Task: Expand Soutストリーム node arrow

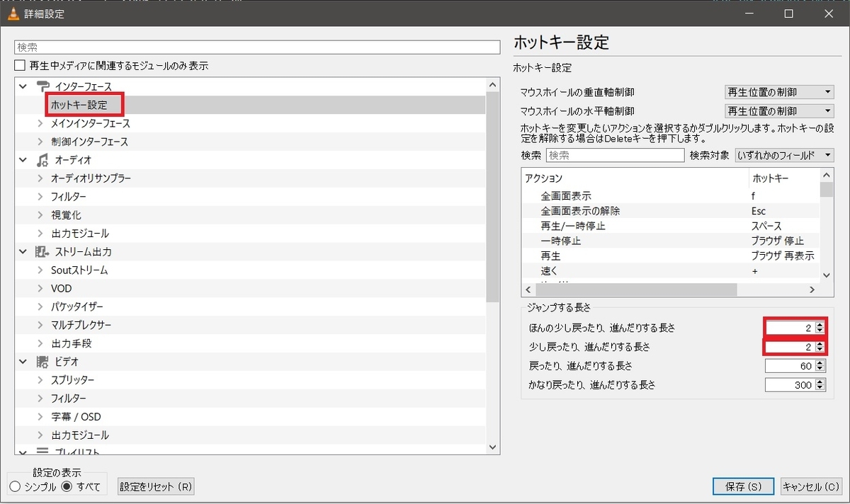Action: 40,270
